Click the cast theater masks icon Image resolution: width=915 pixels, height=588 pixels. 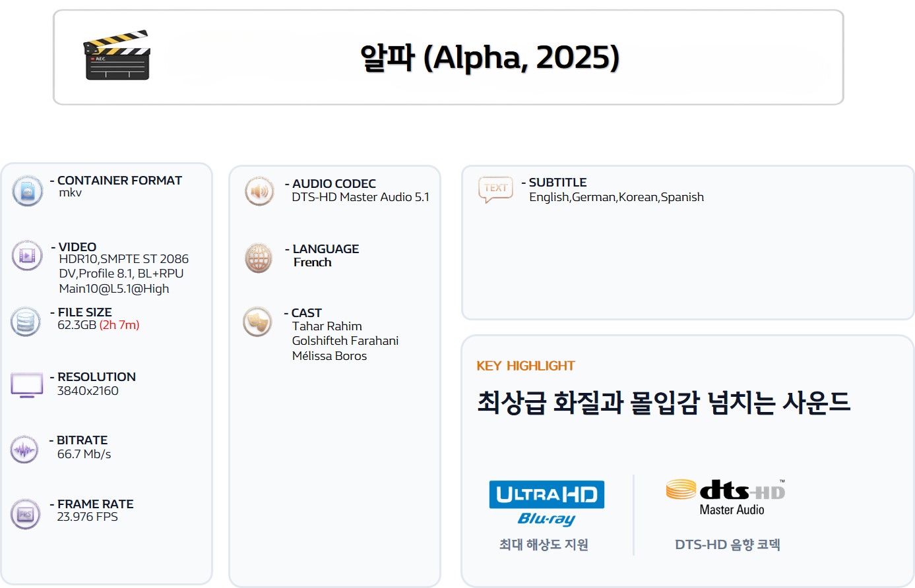pyautogui.click(x=257, y=322)
